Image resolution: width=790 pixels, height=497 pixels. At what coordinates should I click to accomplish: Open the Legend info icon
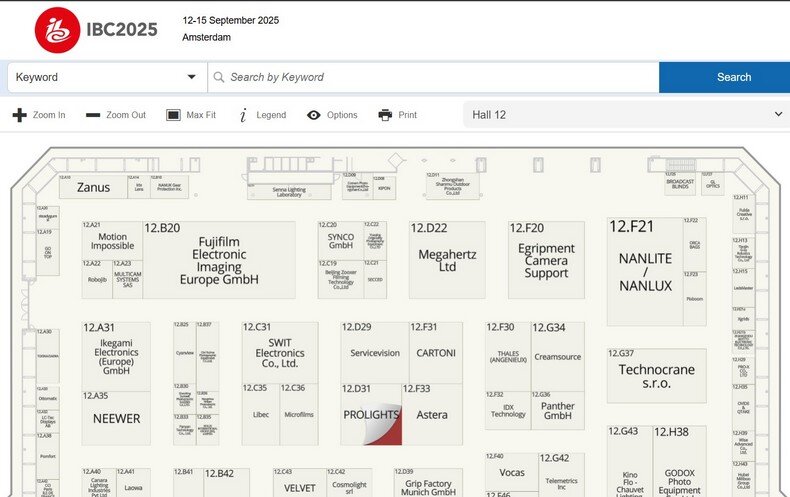point(243,115)
